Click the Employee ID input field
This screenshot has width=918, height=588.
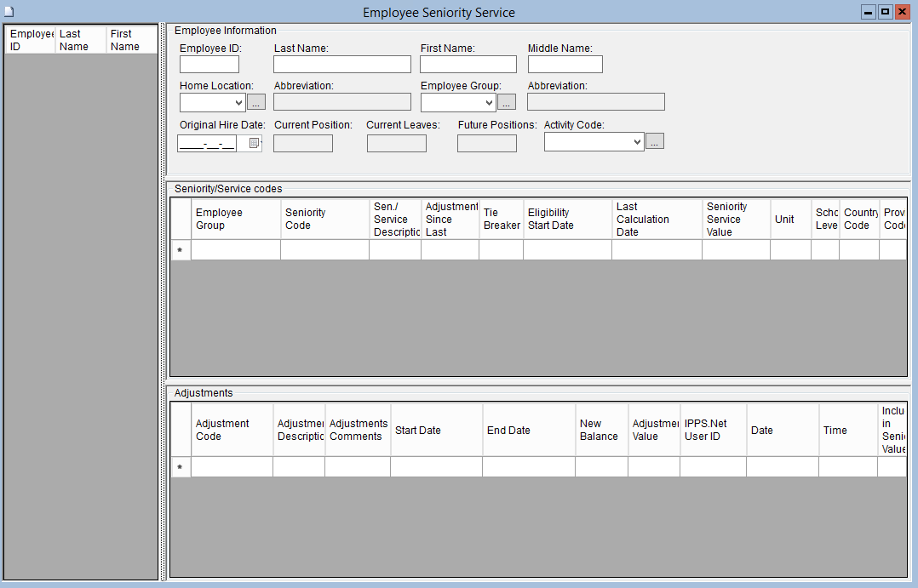(x=209, y=65)
